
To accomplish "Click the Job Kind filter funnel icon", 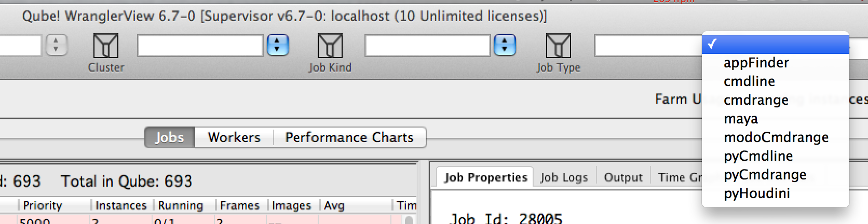I will pyautogui.click(x=330, y=46).
